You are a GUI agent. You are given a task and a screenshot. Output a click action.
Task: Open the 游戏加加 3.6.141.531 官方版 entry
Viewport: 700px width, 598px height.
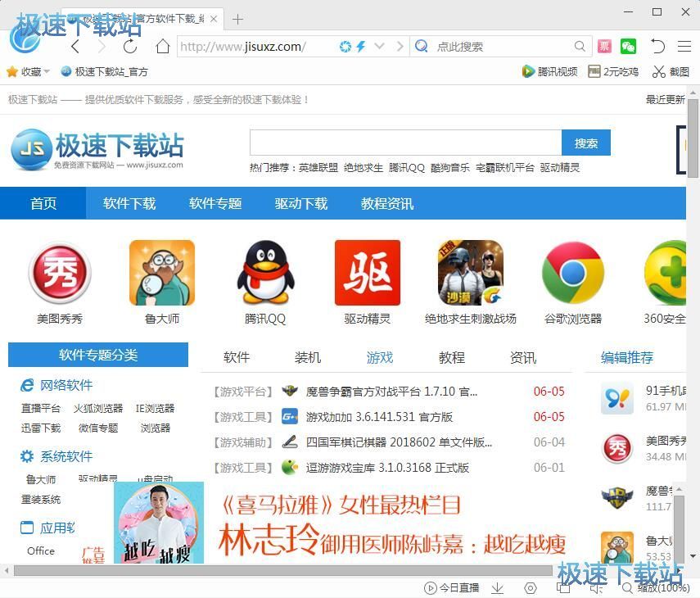pos(379,417)
